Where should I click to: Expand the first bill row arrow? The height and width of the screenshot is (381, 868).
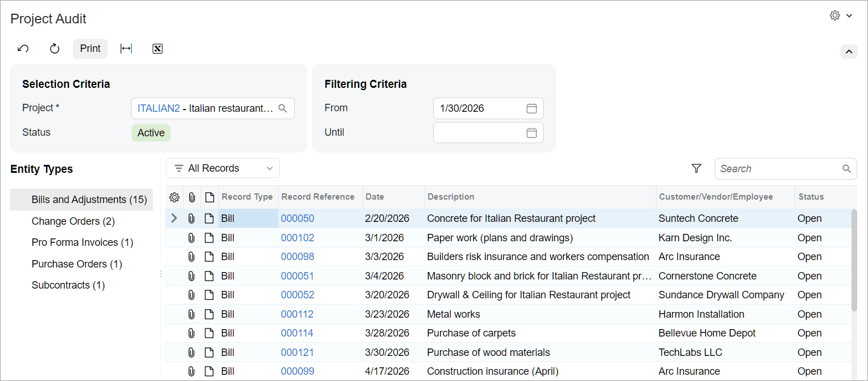(x=174, y=218)
